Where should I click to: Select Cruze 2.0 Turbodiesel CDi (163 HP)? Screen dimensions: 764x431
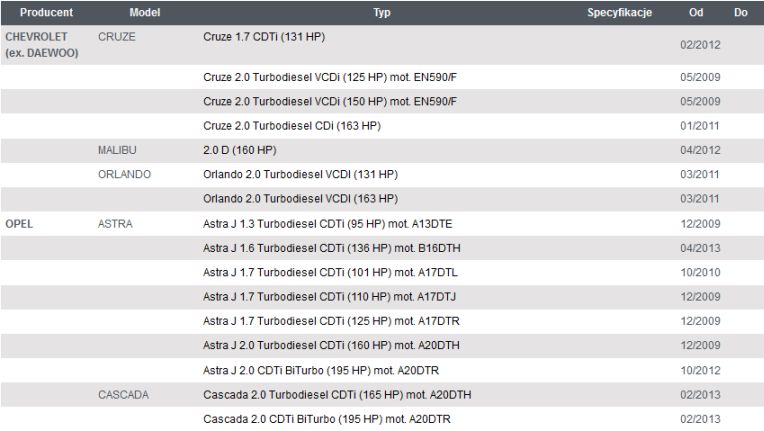pyautogui.click(x=292, y=126)
